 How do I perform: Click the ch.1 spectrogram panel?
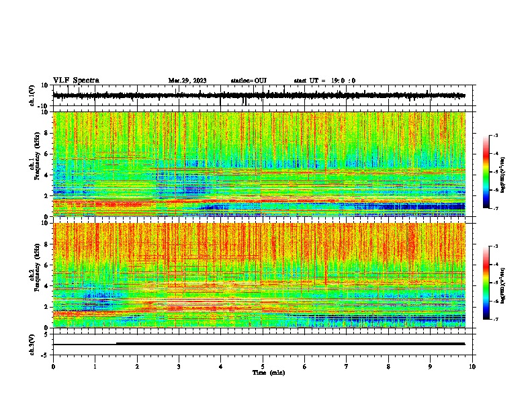pyautogui.click(x=259, y=164)
